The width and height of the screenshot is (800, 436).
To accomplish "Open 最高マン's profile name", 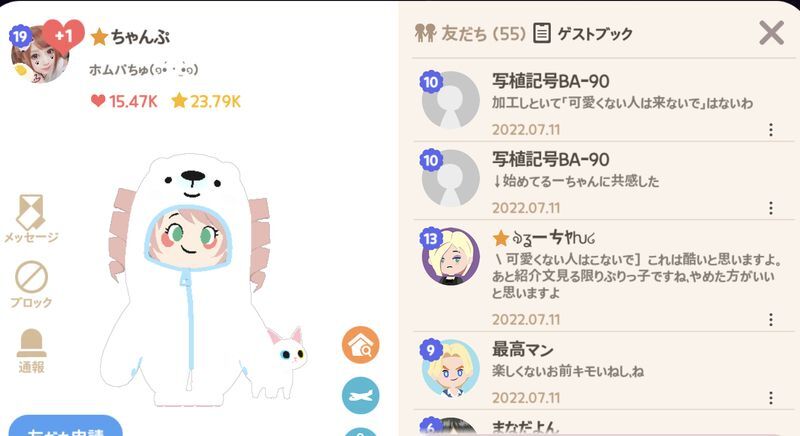I will coord(522,350).
